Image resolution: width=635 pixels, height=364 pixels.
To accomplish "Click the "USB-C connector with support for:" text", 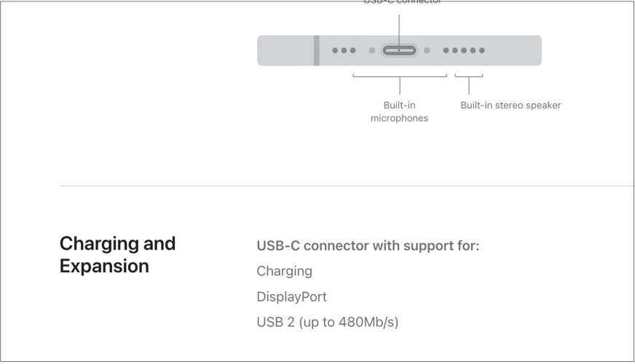I will click(368, 245).
